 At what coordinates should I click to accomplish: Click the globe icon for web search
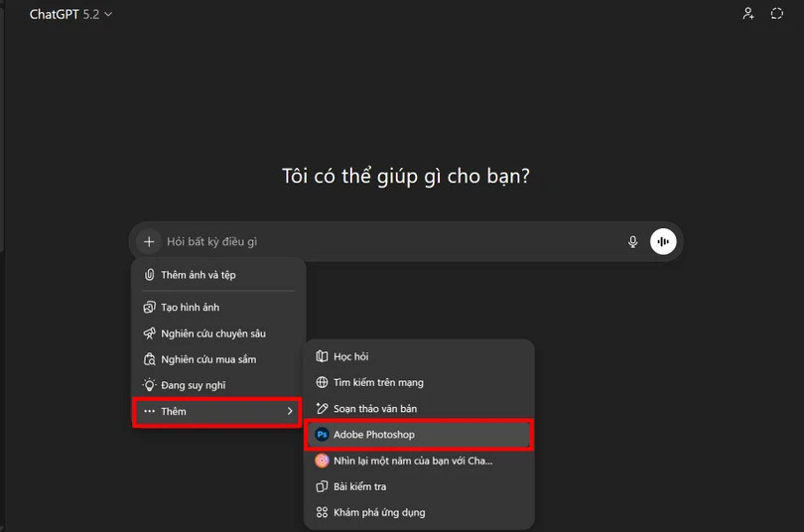pos(322,382)
